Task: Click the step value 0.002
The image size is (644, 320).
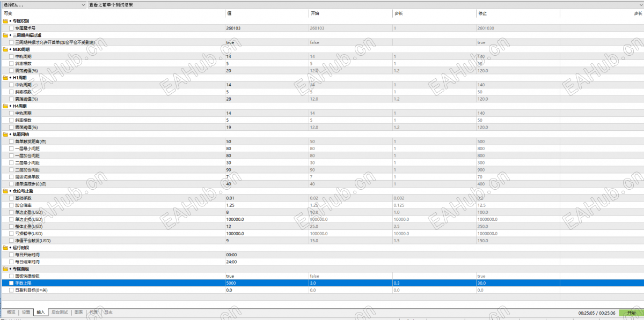Action: (400, 198)
